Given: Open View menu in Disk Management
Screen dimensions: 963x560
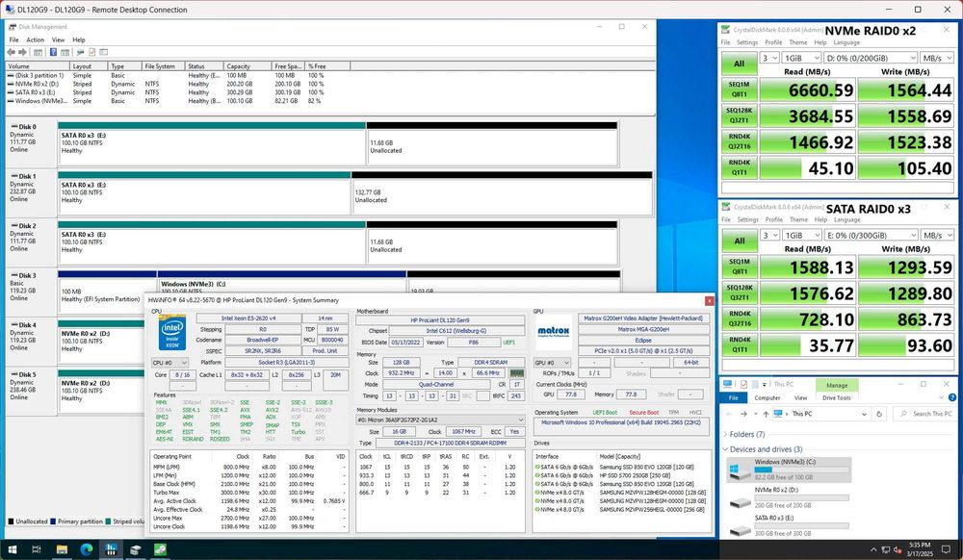Looking at the screenshot, I should point(59,39).
